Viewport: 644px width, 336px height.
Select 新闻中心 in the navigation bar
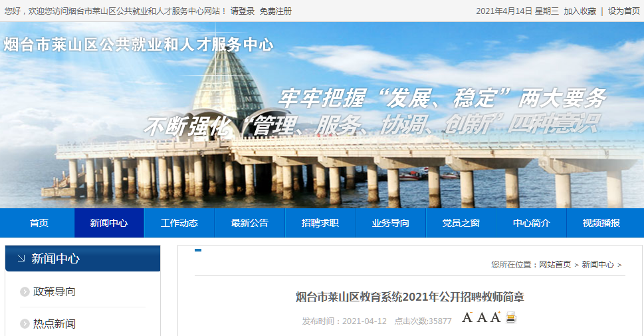(109, 223)
